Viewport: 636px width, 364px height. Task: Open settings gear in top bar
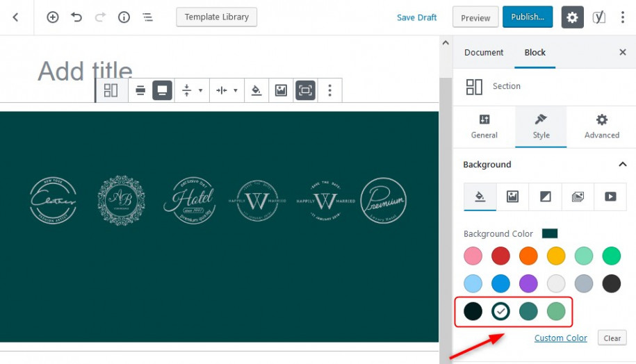pos(572,17)
